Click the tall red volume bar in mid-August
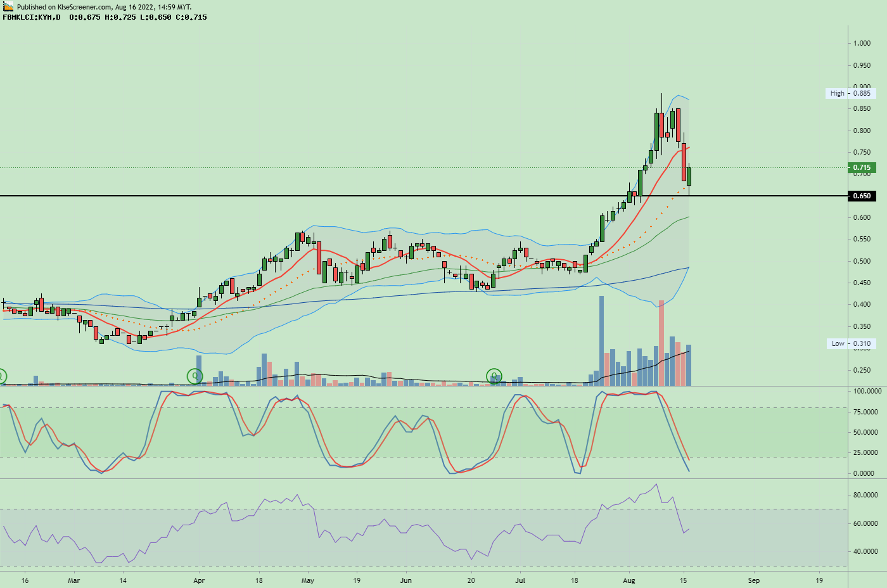887x588 pixels. click(663, 339)
